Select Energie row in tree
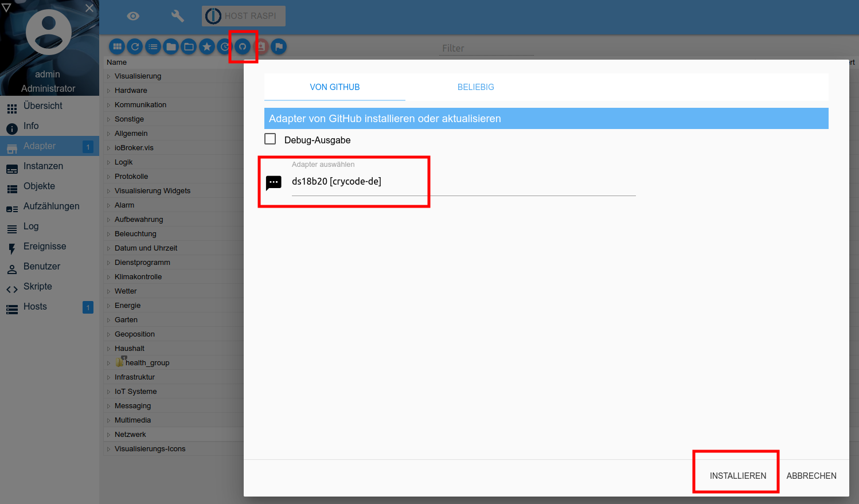This screenshot has height=504, width=859. (174, 306)
